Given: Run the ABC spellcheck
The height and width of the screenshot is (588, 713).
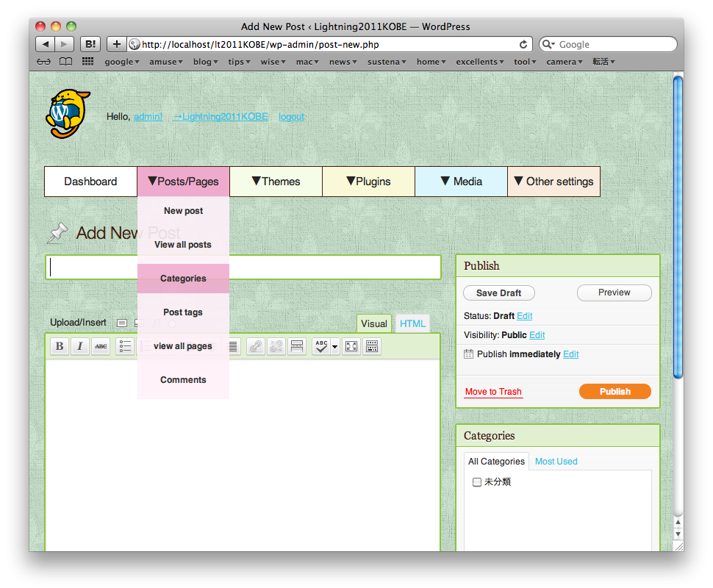Looking at the screenshot, I should coord(321,346).
